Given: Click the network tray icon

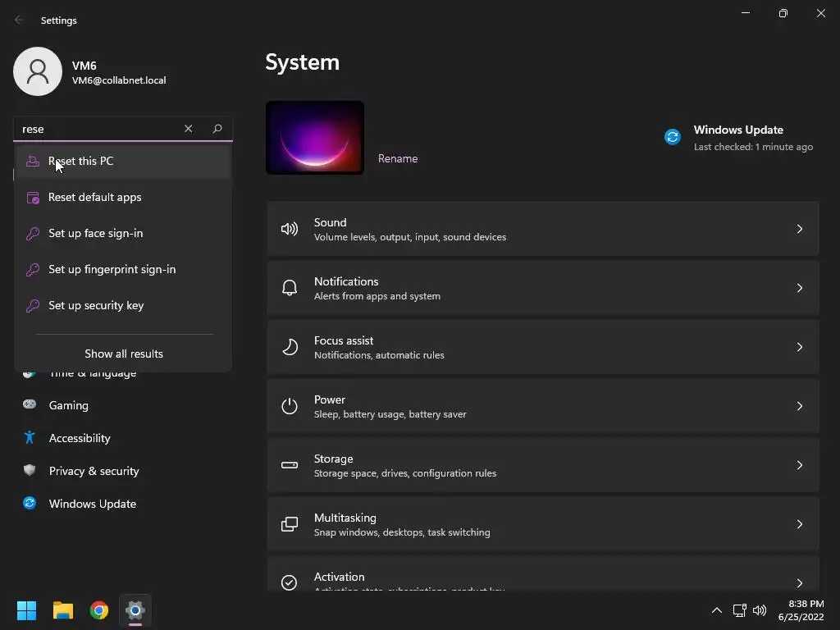Looking at the screenshot, I should (740, 610).
